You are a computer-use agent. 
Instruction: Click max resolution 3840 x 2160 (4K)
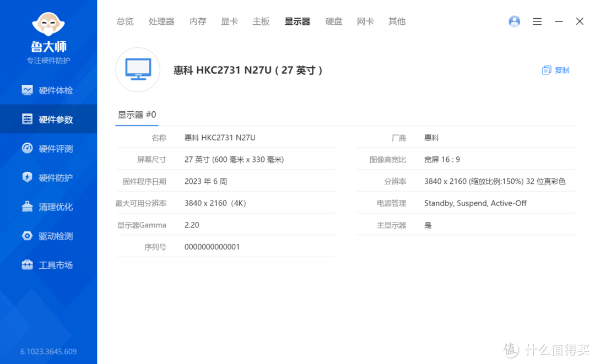(x=215, y=203)
